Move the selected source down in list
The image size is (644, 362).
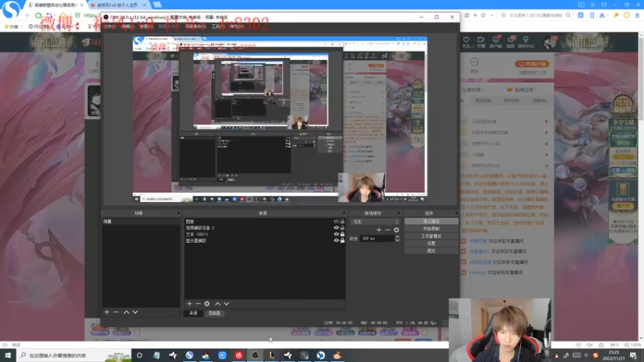pos(226,304)
